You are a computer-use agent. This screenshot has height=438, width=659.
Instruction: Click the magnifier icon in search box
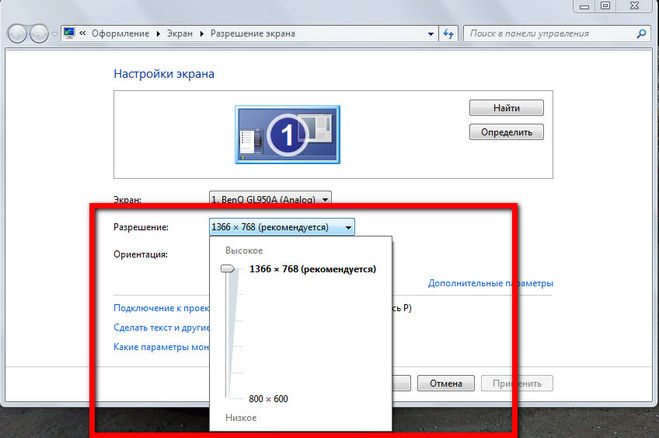(x=641, y=34)
